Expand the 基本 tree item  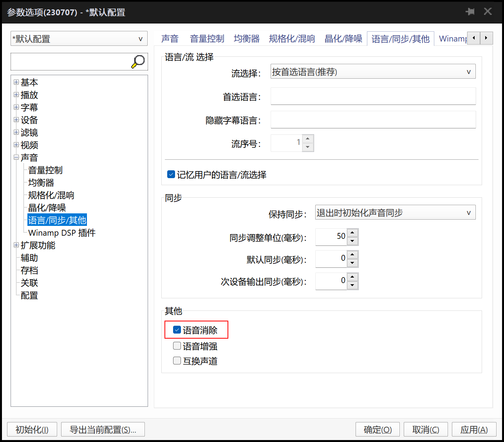click(x=16, y=82)
